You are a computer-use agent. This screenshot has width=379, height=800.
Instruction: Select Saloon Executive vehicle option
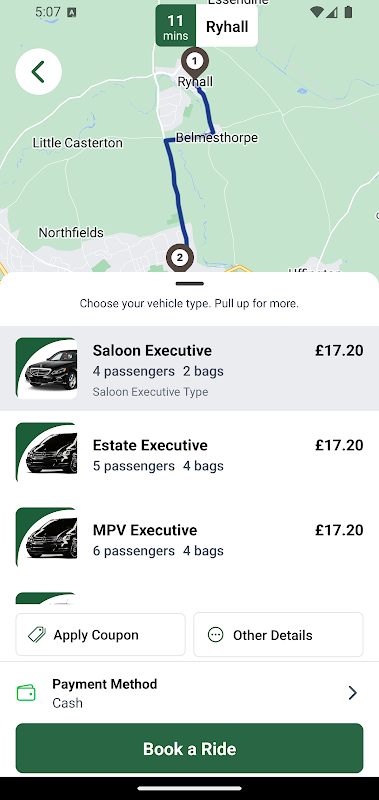(x=189, y=368)
